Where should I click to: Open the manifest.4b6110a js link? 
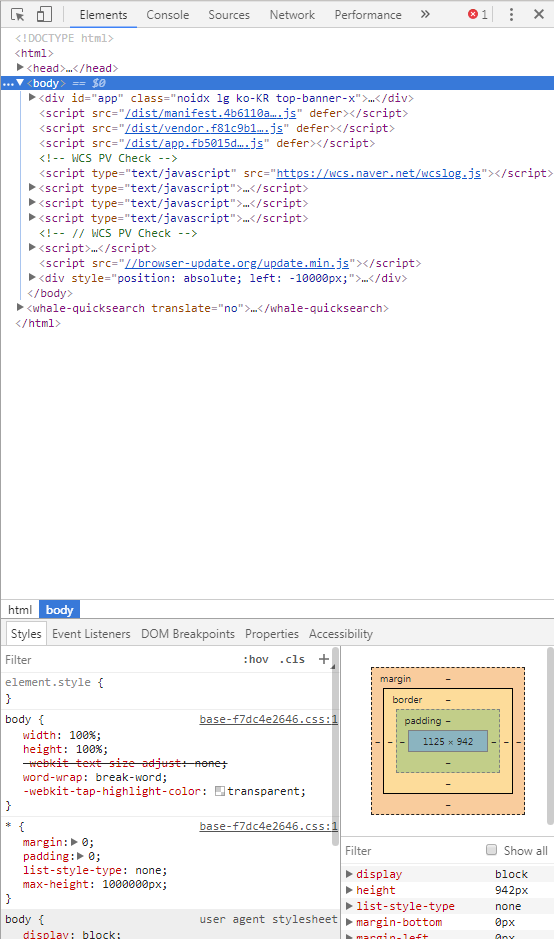210,113
